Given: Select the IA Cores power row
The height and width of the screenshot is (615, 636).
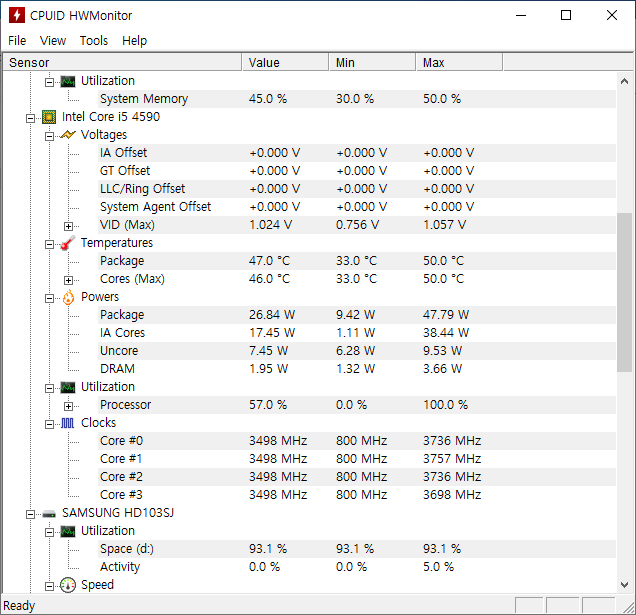Looking at the screenshot, I should click(x=357, y=333).
